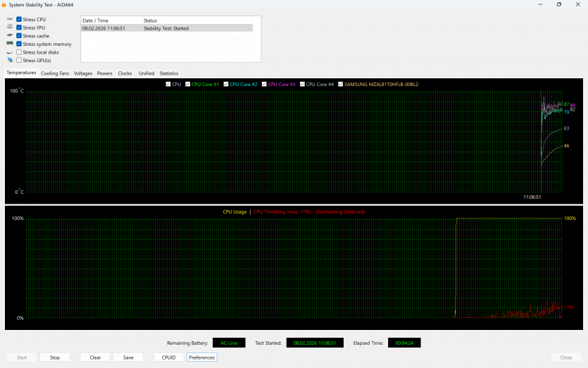Hide CPU Core #1 from temperature graph

click(188, 84)
